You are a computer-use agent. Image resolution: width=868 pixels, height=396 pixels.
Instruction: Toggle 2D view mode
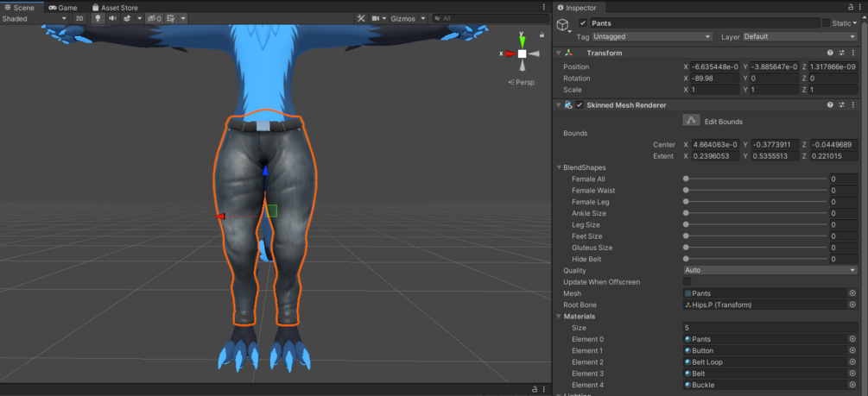click(x=79, y=18)
